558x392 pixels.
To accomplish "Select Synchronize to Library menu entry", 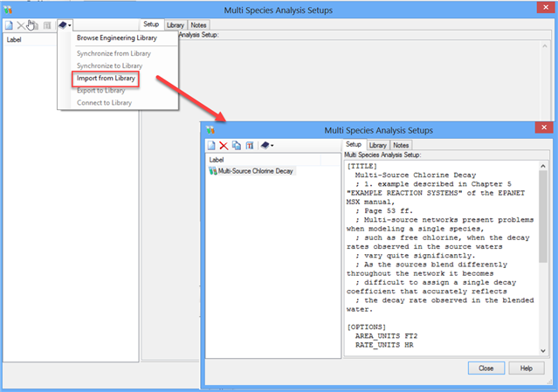I will (x=110, y=65).
